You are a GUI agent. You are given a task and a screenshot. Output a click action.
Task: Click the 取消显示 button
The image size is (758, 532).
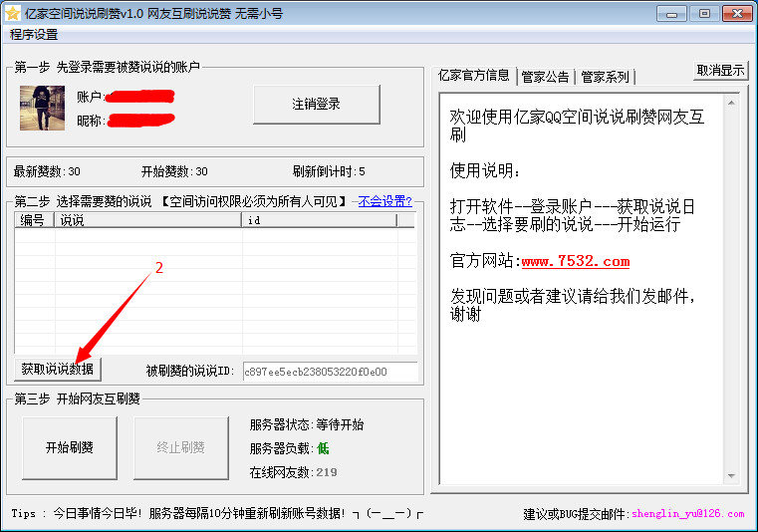(720, 70)
